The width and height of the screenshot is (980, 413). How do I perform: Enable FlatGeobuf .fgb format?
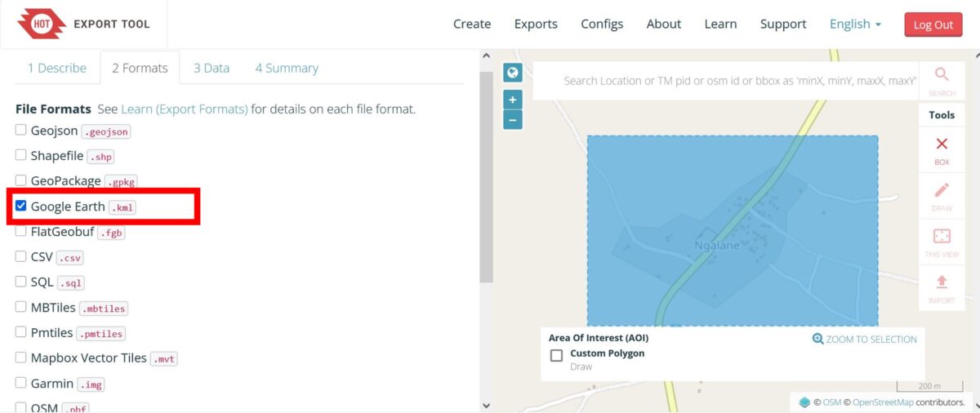tap(21, 231)
